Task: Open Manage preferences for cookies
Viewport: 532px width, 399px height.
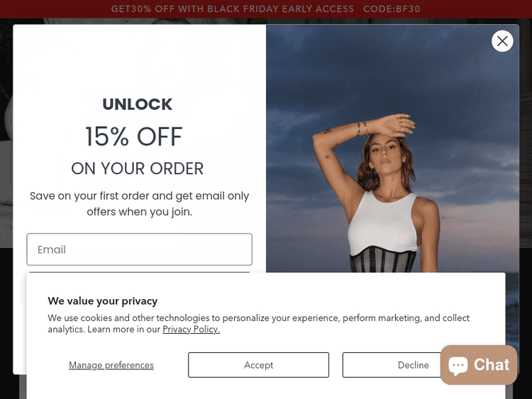Action: (x=111, y=365)
